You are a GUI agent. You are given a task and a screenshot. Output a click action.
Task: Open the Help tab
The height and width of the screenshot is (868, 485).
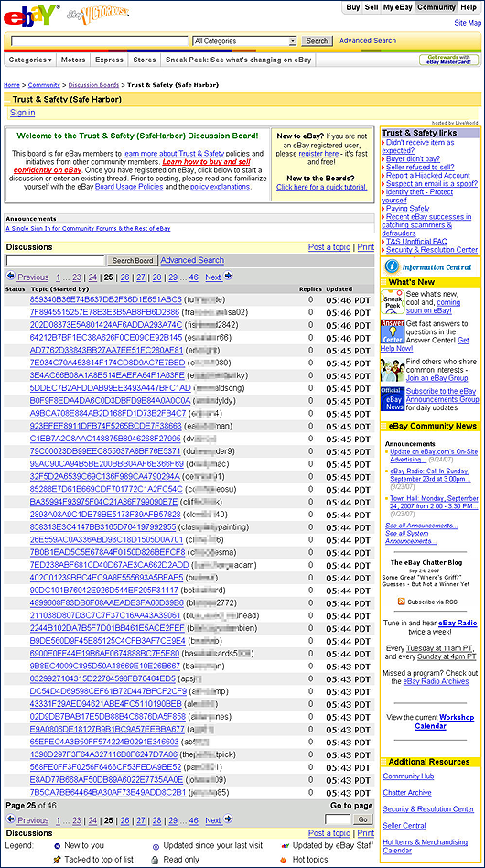(x=469, y=7)
